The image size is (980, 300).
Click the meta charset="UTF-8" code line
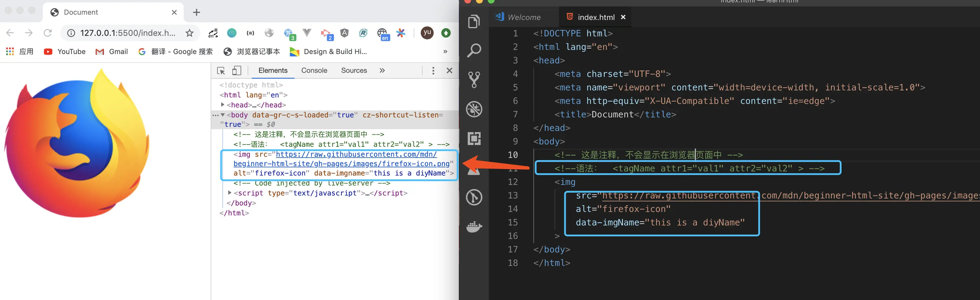pyautogui.click(x=612, y=74)
